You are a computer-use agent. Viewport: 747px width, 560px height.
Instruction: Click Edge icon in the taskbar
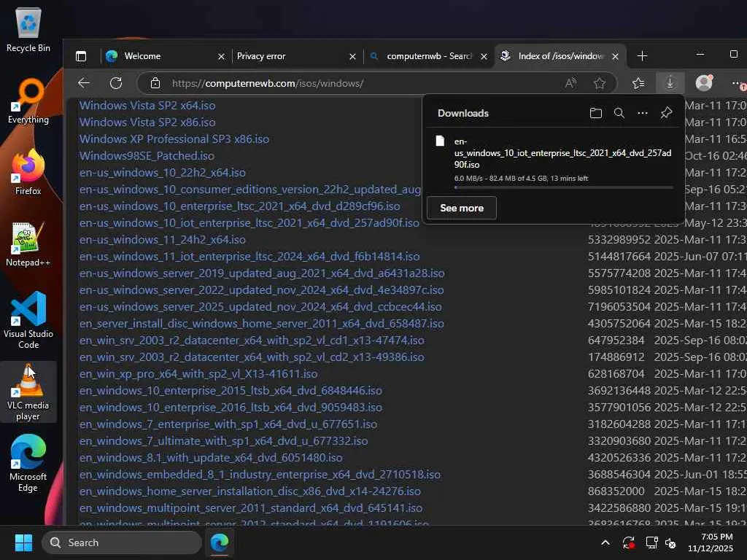coord(220,542)
